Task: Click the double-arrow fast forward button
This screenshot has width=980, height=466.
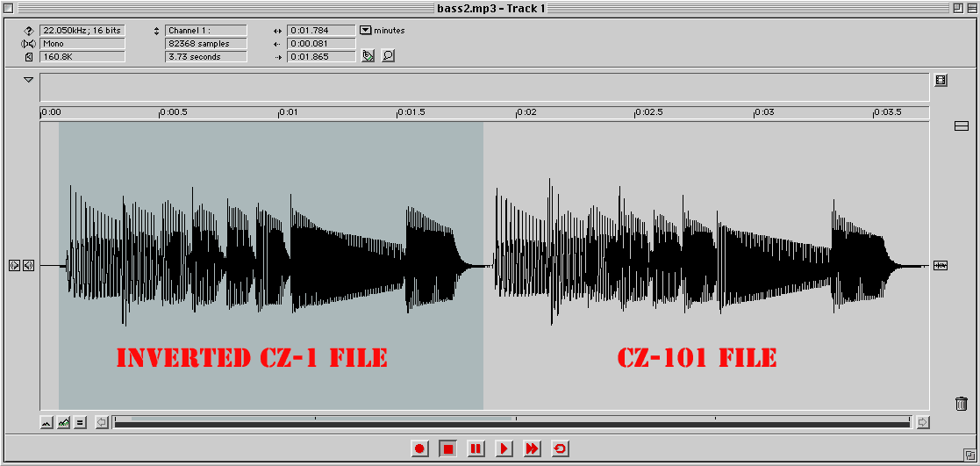Action: (x=532, y=448)
